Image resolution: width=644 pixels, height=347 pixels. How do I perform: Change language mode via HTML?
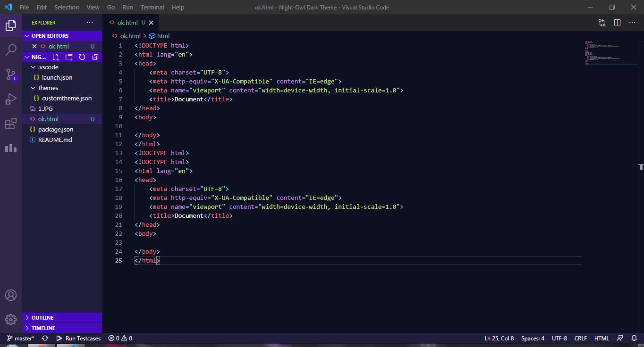coord(602,338)
